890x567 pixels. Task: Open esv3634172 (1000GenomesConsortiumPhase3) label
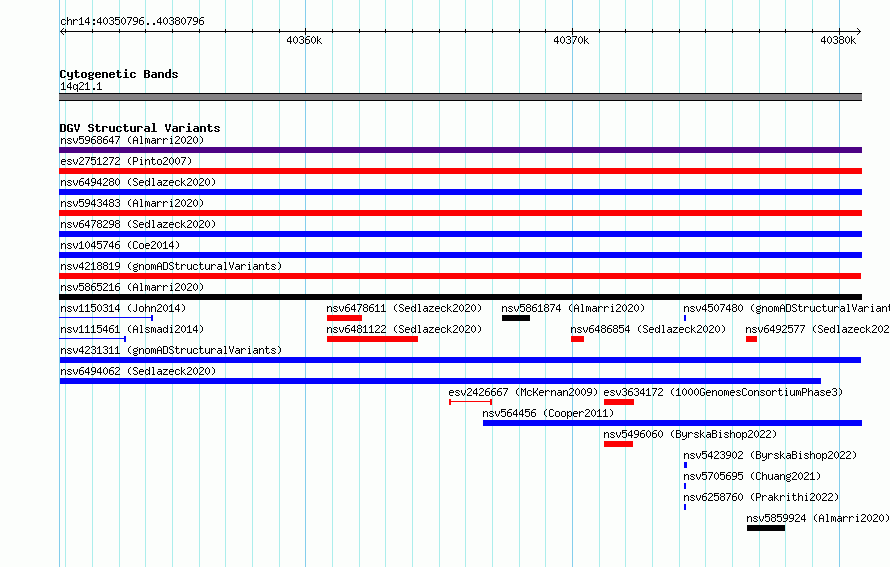tap(723, 392)
